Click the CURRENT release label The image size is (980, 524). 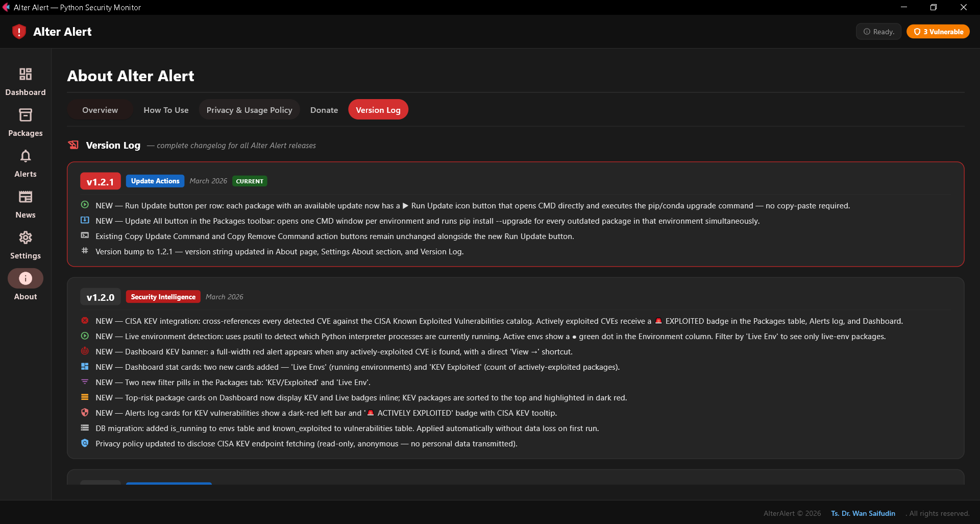250,181
